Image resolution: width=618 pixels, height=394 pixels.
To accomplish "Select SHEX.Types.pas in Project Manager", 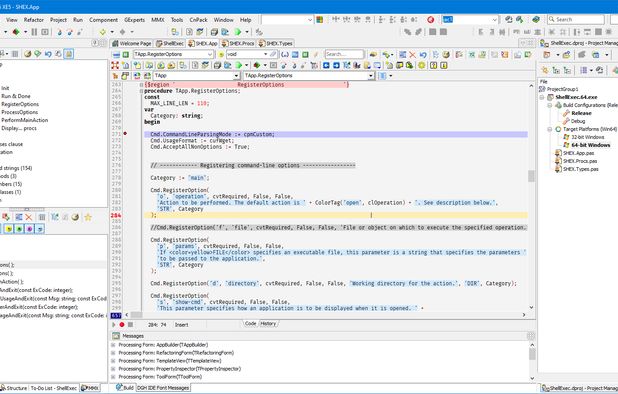I will [x=581, y=169].
